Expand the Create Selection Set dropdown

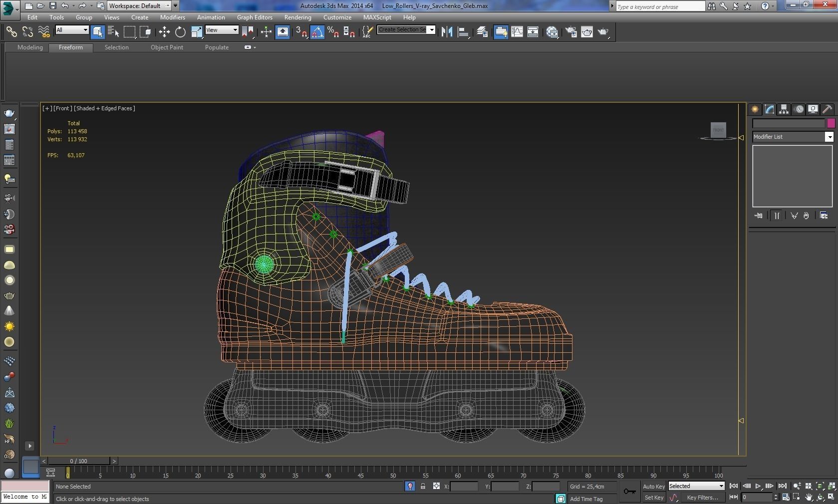click(x=432, y=29)
